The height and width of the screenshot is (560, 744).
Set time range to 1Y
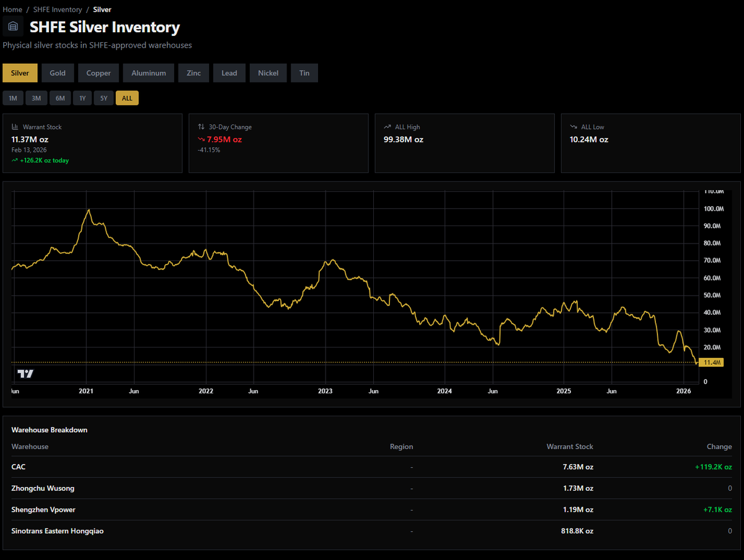click(x=82, y=98)
